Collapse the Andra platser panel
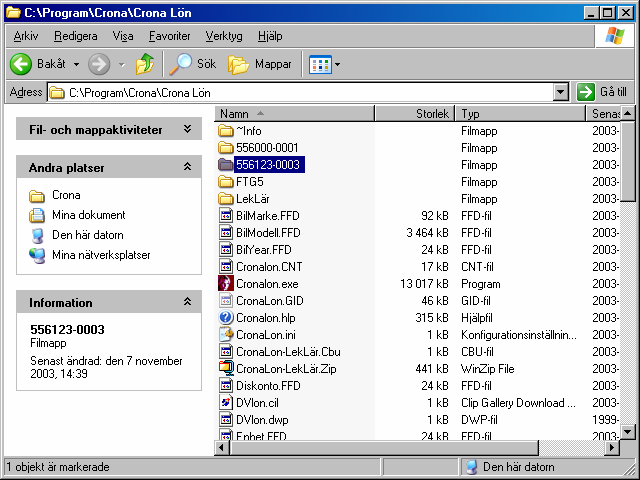The height and width of the screenshot is (480, 640). pos(187,167)
